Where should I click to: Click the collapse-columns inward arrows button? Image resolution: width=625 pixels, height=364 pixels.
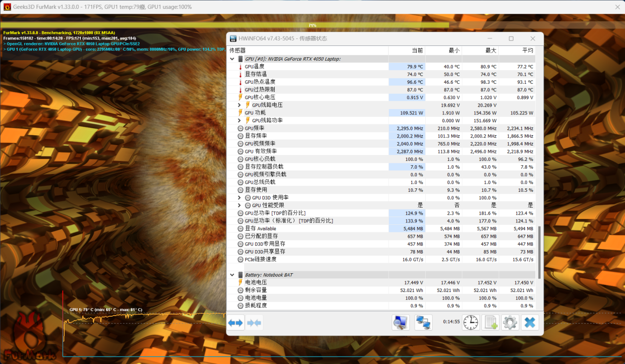tap(255, 323)
